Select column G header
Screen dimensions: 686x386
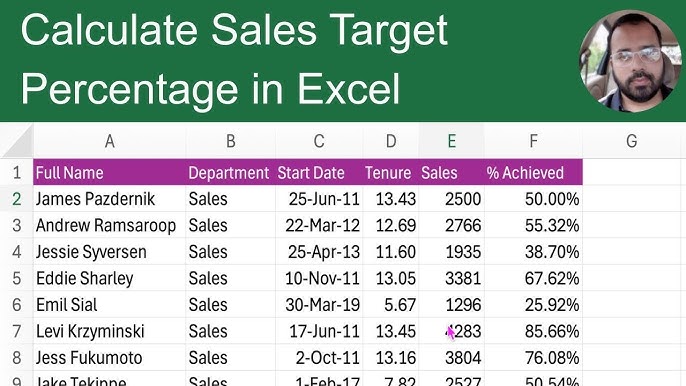[631, 141]
